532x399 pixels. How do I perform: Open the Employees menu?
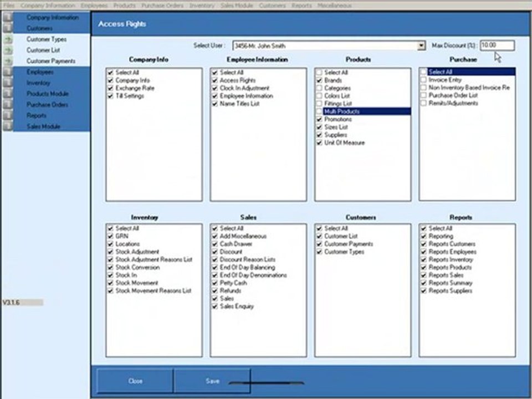(x=94, y=6)
